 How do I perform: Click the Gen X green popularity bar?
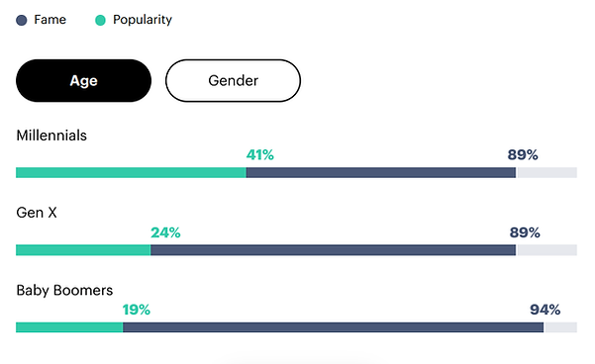point(83,250)
